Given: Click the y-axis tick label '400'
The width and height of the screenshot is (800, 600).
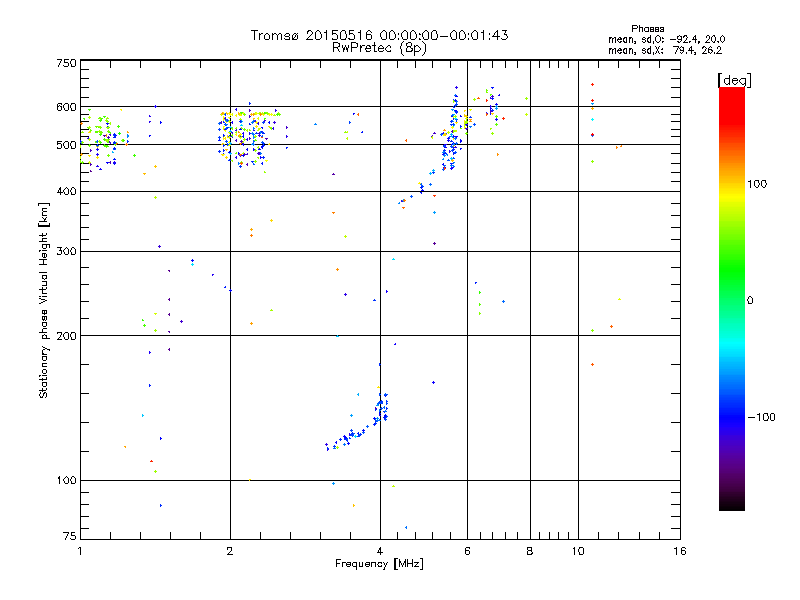Looking at the screenshot, I should 66,192.
